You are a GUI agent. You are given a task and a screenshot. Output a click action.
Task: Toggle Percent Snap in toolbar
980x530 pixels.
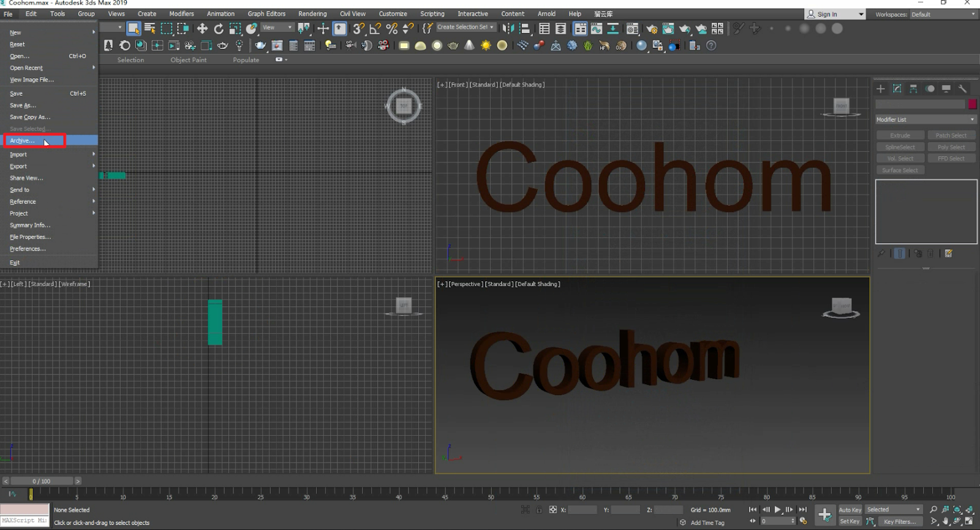(x=392, y=28)
